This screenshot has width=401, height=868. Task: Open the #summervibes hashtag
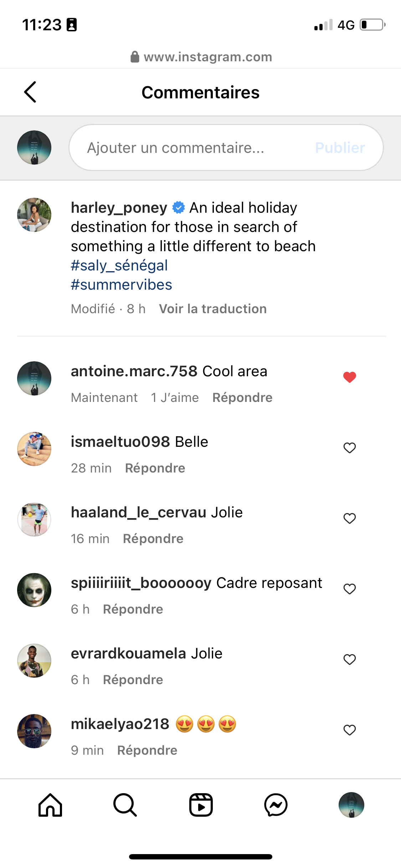pos(122,285)
